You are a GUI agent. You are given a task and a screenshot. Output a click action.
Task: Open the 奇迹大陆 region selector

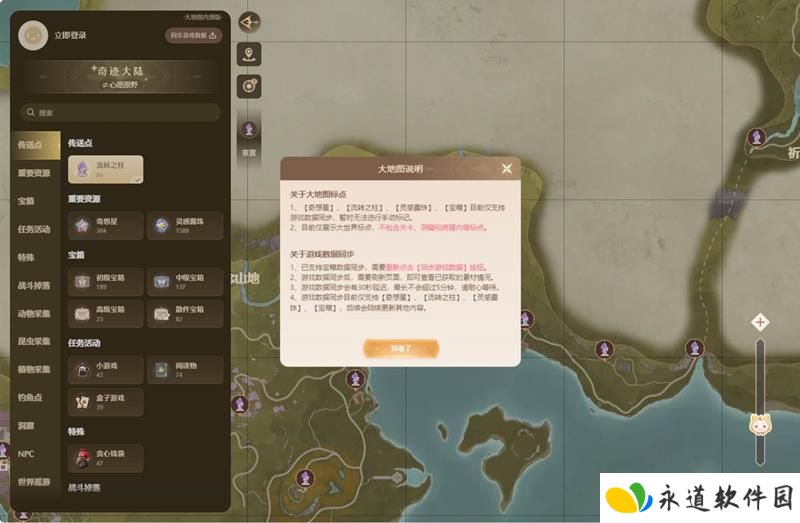point(120,71)
